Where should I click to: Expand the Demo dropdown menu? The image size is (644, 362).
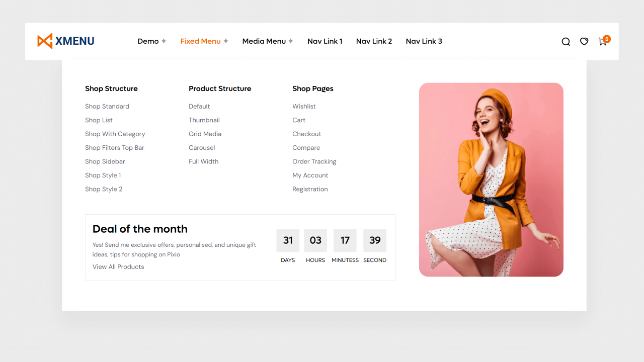tap(148, 41)
